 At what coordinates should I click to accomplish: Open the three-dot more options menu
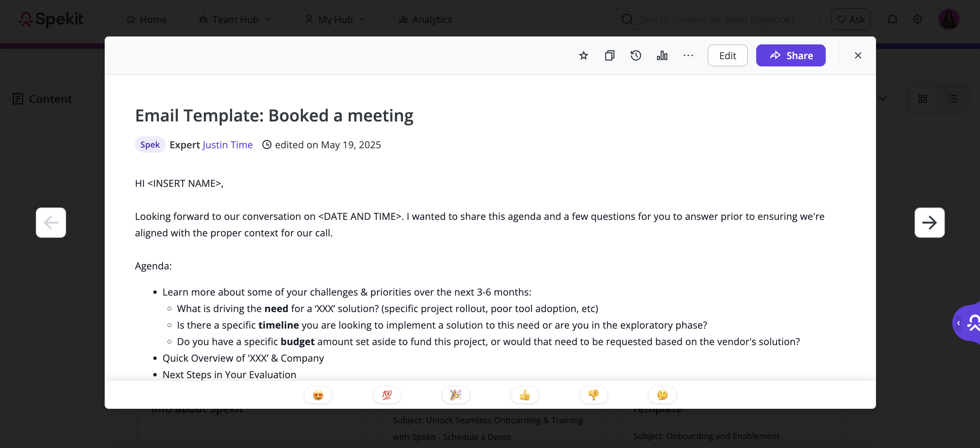(x=688, y=55)
